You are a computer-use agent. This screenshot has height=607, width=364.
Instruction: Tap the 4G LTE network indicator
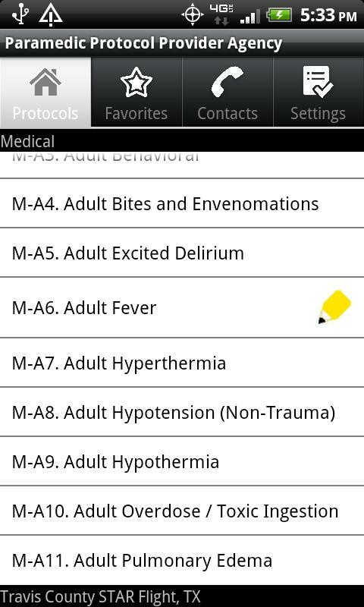pyautogui.click(x=221, y=14)
